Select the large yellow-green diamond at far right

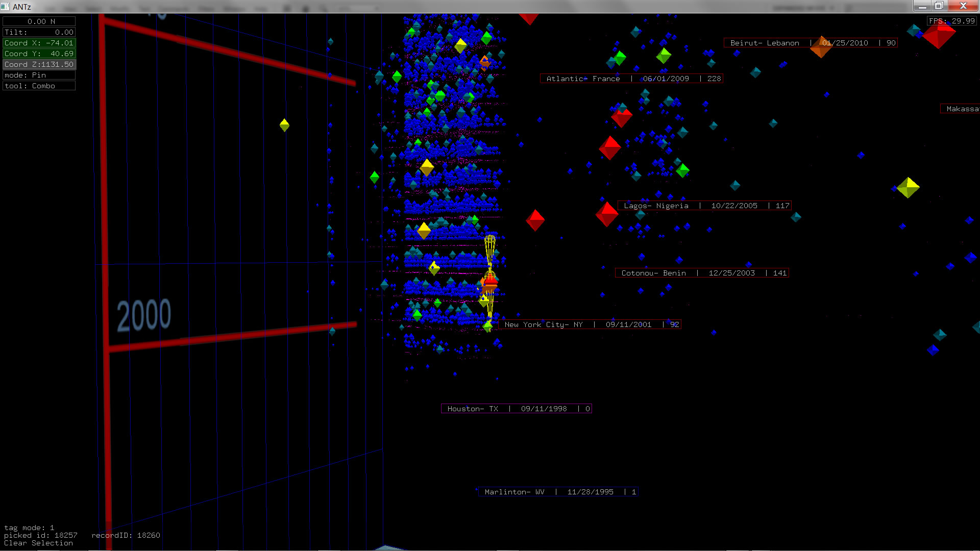(x=908, y=187)
